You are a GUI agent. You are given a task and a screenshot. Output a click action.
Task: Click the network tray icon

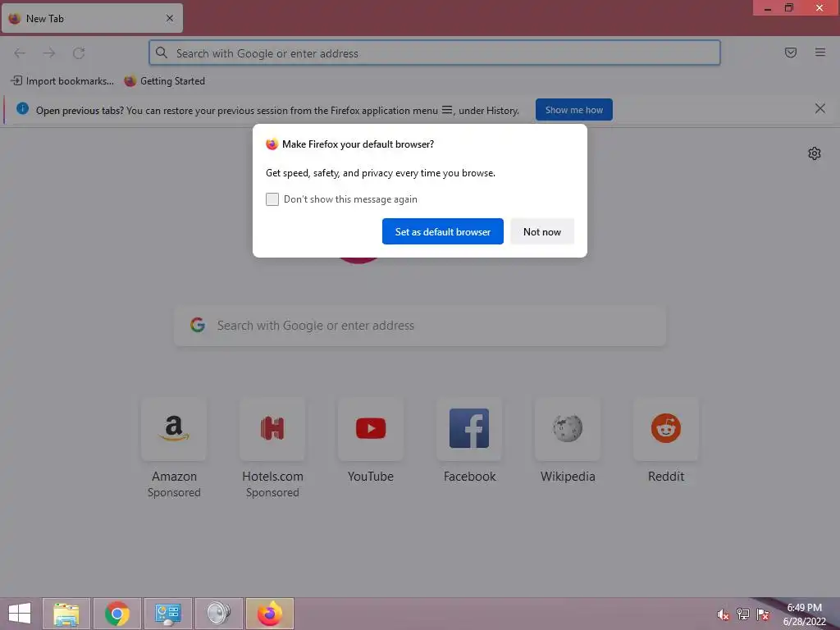(743, 614)
